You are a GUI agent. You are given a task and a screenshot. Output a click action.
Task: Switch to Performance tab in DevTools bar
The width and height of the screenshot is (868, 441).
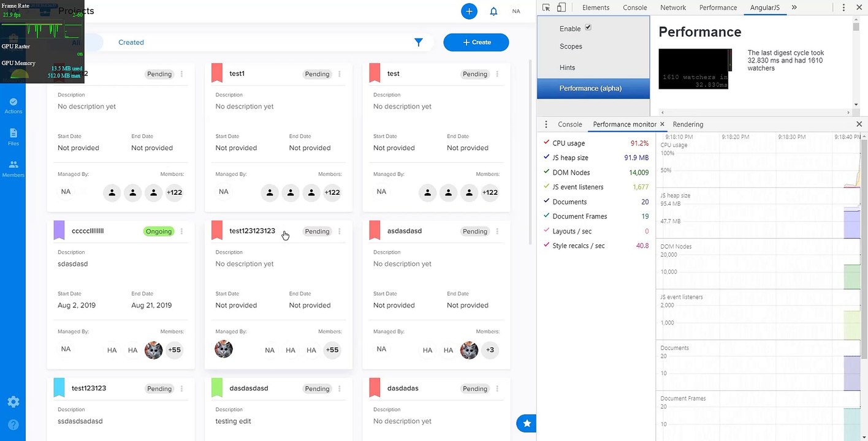pyautogui.click(x=718, y=7)
